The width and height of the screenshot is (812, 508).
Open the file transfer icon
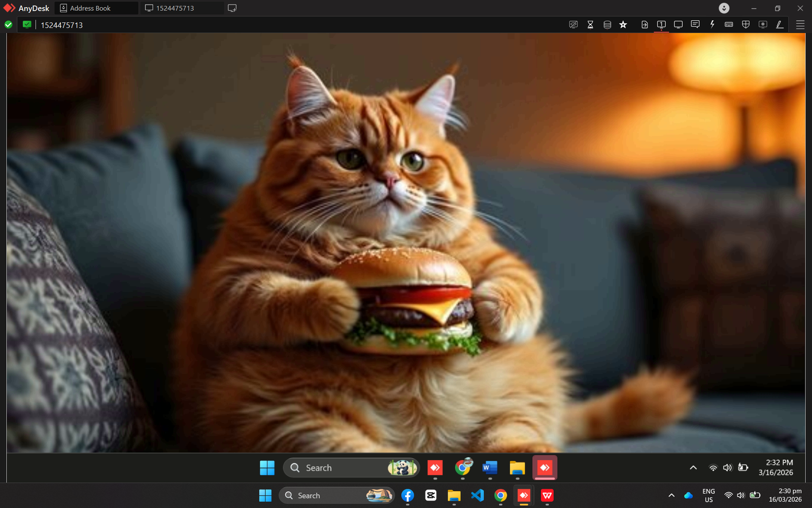pos(645,24)
